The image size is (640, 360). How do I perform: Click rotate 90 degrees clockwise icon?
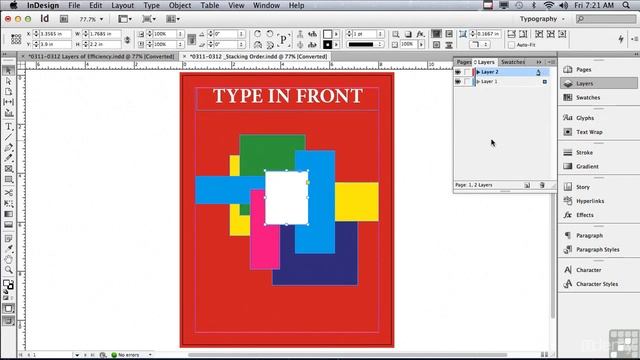pyautogui.click(x=257, y=34)
